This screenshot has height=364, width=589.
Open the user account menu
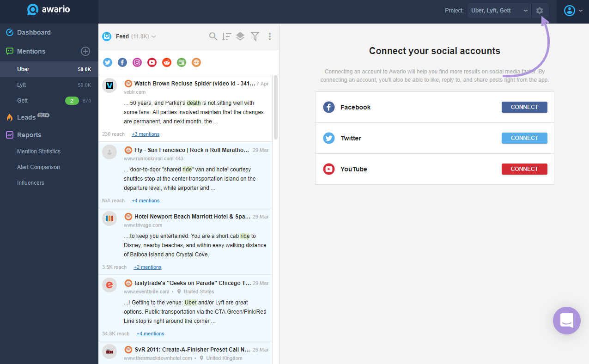pos(573,11)
